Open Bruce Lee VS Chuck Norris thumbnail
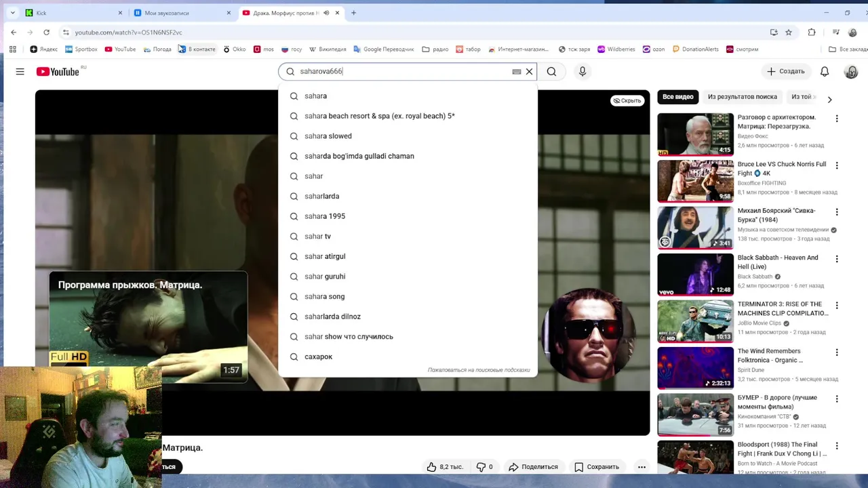 [695, 181]
